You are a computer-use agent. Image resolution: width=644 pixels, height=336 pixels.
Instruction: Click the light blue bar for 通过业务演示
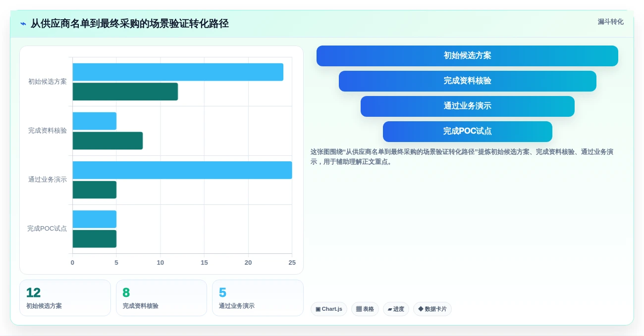click(x=182, y=170)
